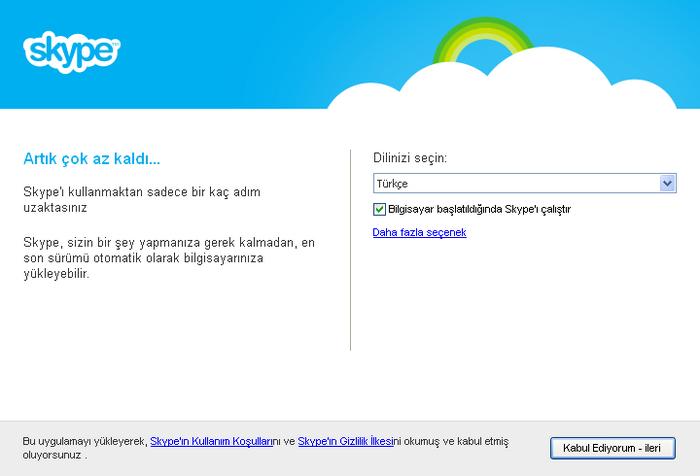700x476 pixels.
Task: Click the 'okumuş ve kabul etmiş' footer text
Action: (458, 440)
